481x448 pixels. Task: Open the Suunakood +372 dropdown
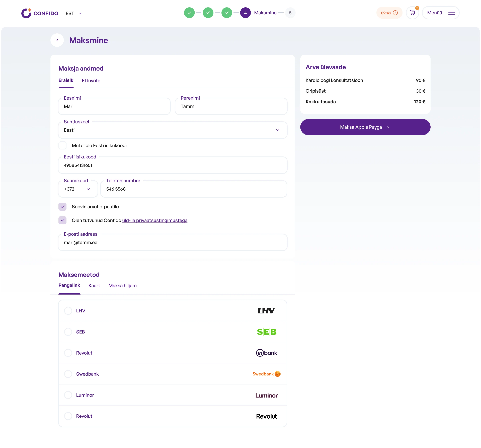(x=77, y=189)
